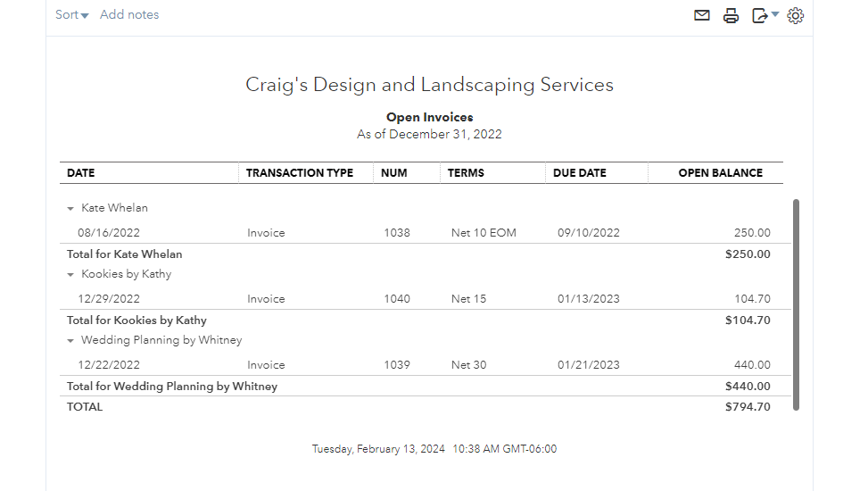Click the OPEN BALANCE column header

pyautogui.click(x=720, y=173)
